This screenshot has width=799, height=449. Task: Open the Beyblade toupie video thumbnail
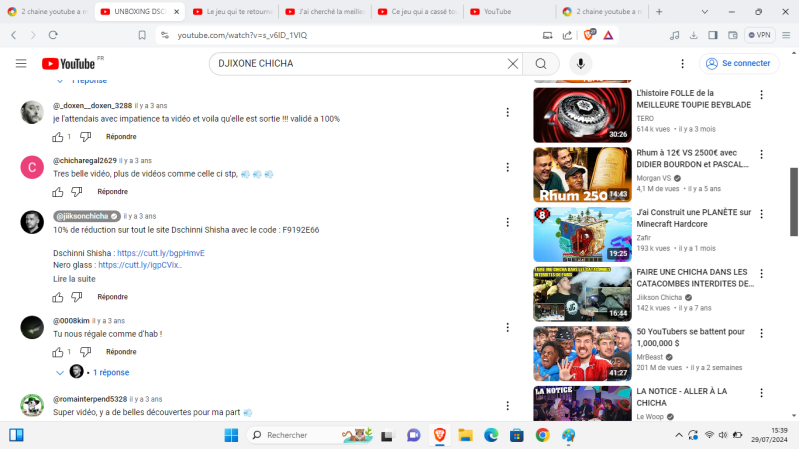[582, 115]
